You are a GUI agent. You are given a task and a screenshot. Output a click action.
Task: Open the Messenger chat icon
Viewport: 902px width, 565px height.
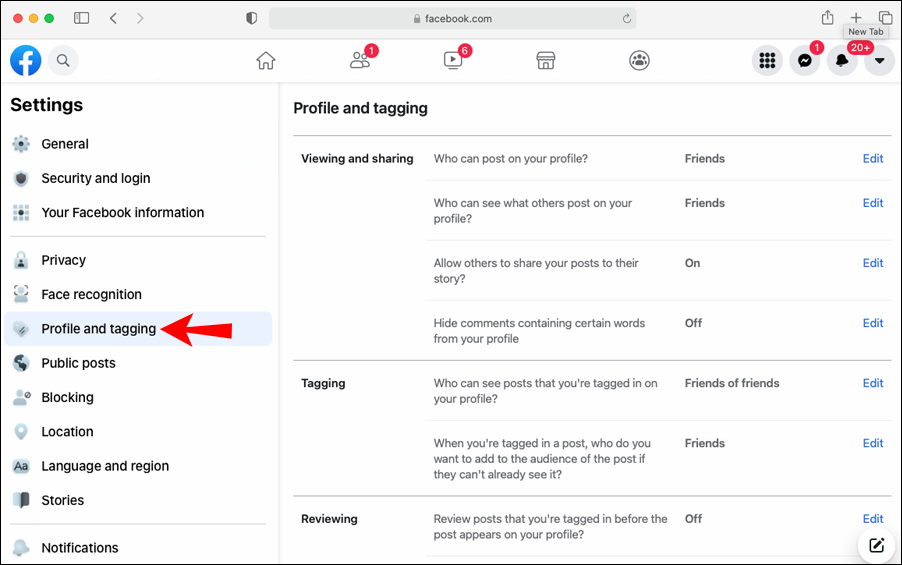point(804,60)
